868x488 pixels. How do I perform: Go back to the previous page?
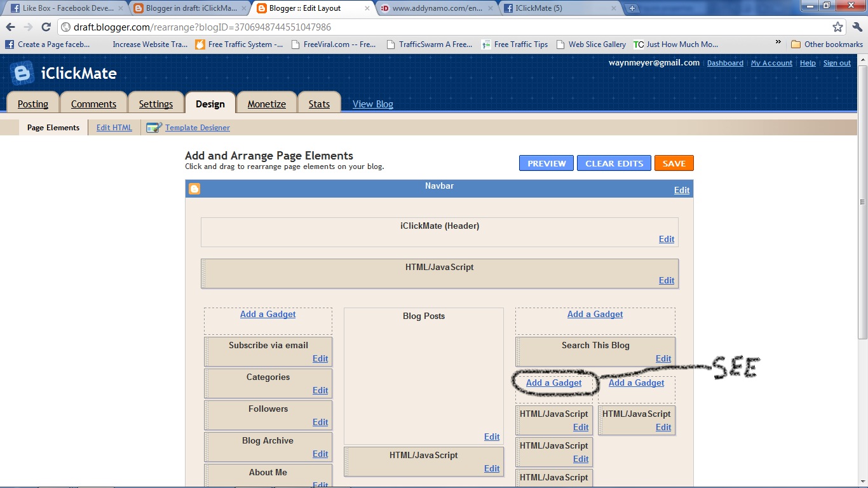(10, 27)
